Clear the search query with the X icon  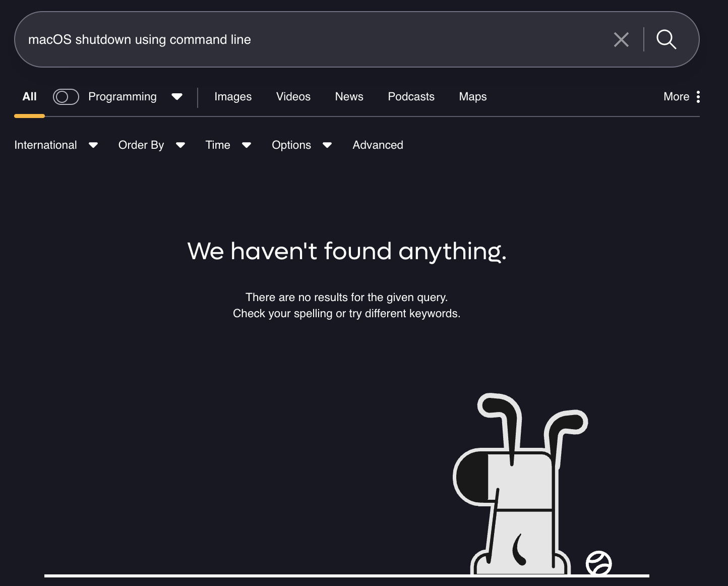pos(621,39)
